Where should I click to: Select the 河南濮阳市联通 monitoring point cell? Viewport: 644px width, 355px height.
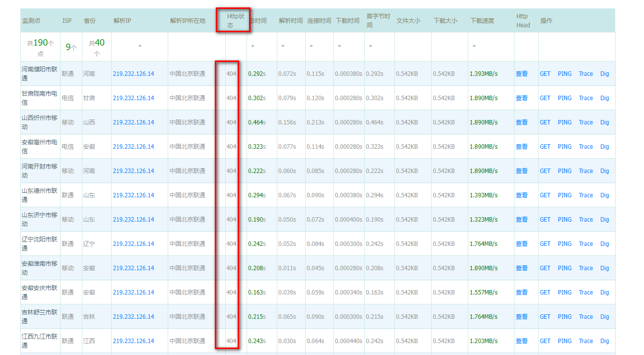40,74
